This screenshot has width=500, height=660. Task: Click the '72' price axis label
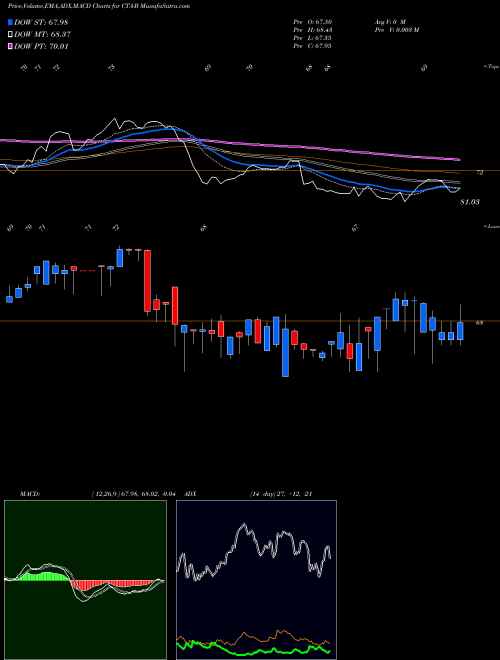click(479, 173)
